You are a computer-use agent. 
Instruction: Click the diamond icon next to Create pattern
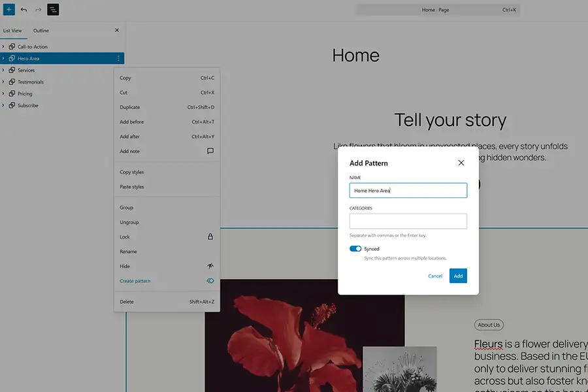click(x=210, y=280)
